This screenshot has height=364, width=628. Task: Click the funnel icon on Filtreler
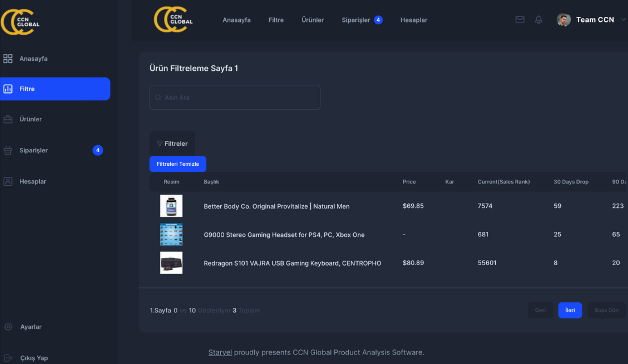click(x=160, y=144)
